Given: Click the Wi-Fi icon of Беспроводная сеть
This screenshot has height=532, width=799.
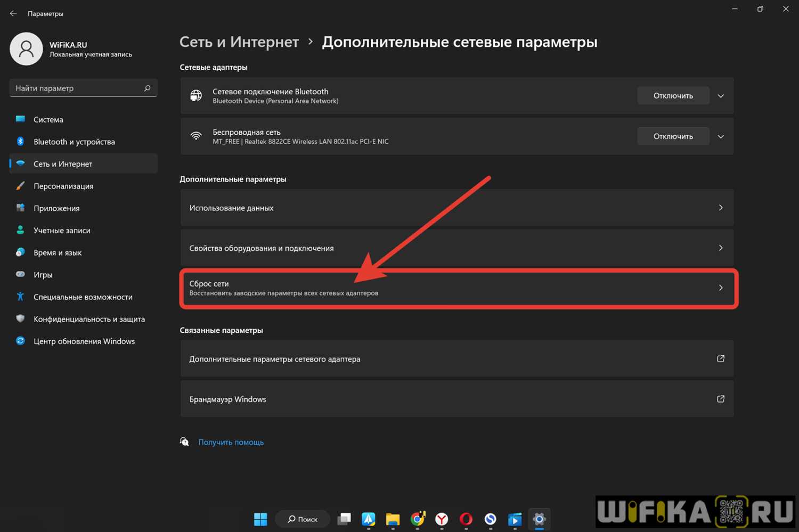Looking at the screenshot, I should [196, 136].
